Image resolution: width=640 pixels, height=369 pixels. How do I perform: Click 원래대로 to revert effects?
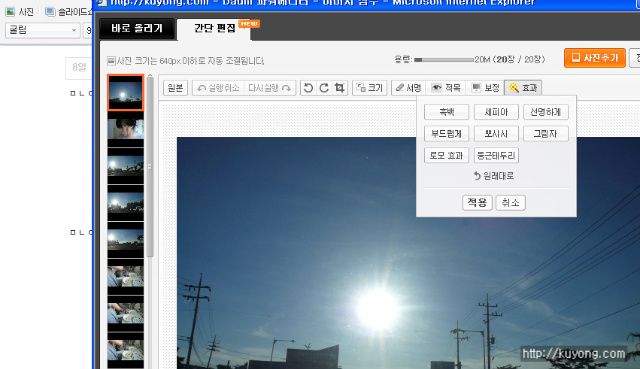point(494,176)
